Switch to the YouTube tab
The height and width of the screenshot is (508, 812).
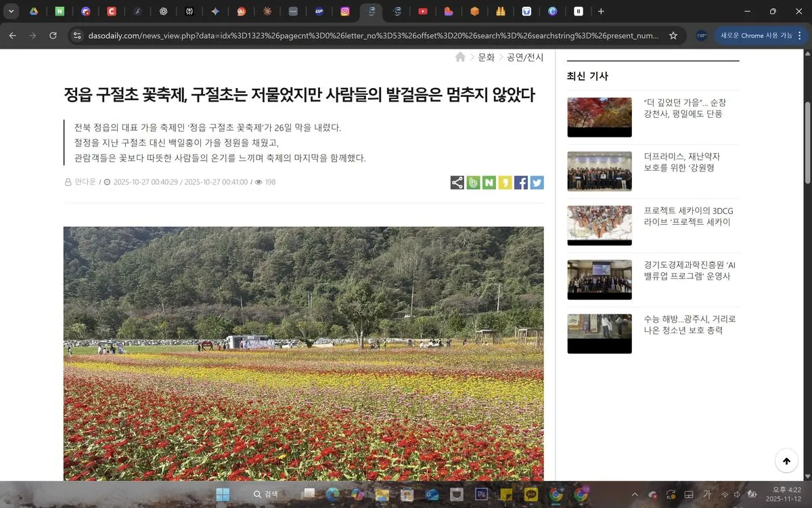pos(422,12)
